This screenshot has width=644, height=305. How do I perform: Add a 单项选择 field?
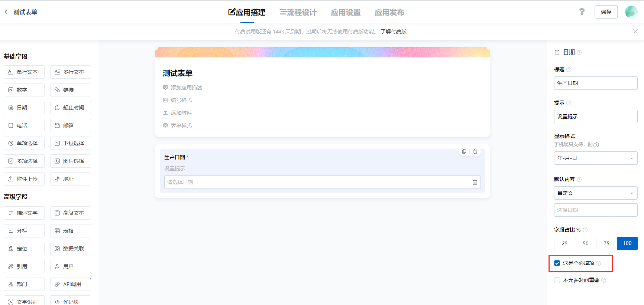coord(24,143)
